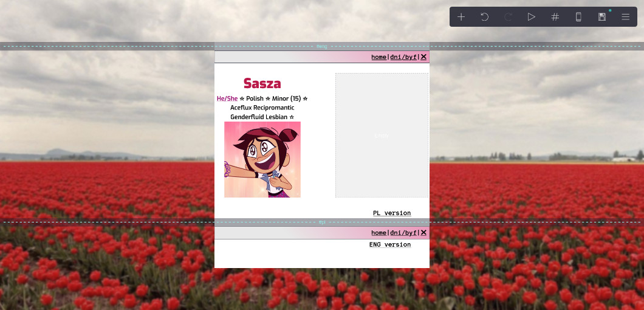Click 'dni/byf' link in the top header
This screenshot has width=644, height=310.
click(403, 57)
